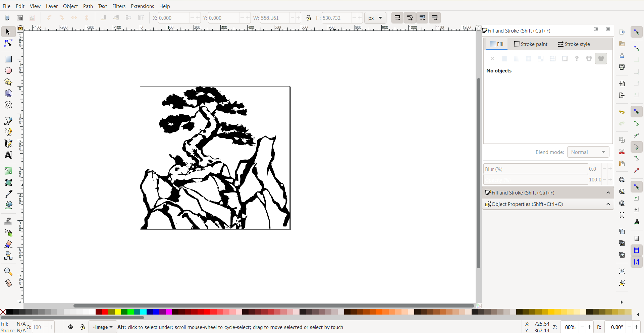Image resolution: width=644 pixels, height=333 pixels.
Task: Select the Spiral tool
Action: pyautogui.click(x=8, y=105)
